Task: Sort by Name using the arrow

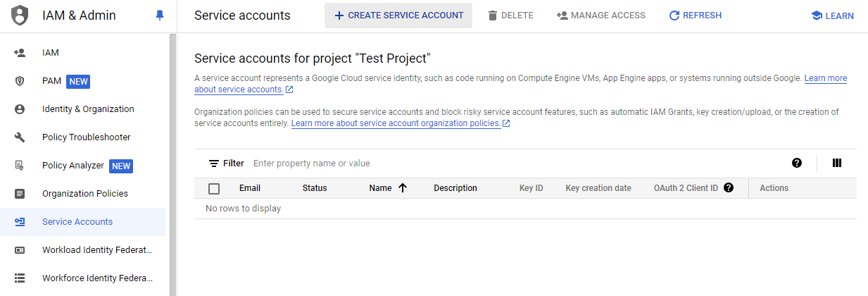Action: pyautogui.click(x=403, y=188)
